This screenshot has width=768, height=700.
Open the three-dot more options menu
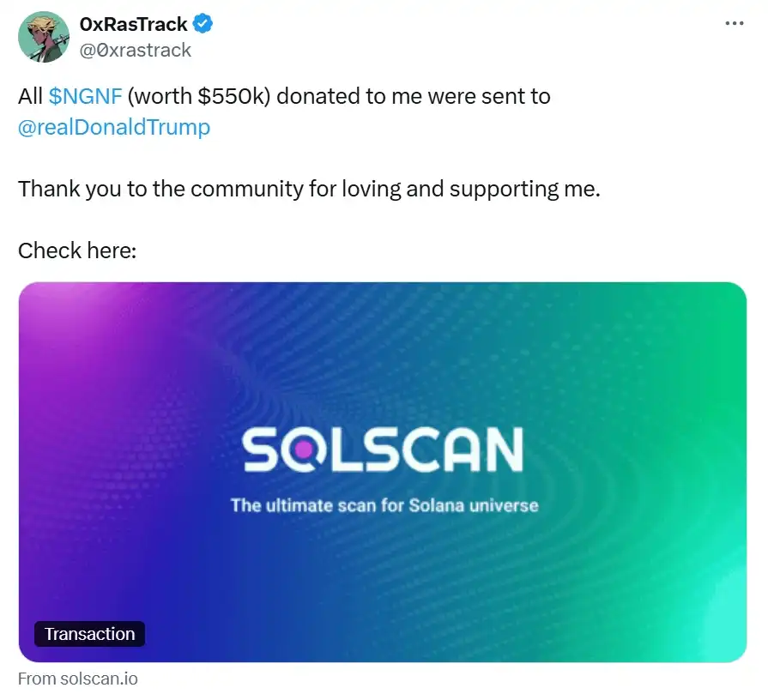pos(735,23)
